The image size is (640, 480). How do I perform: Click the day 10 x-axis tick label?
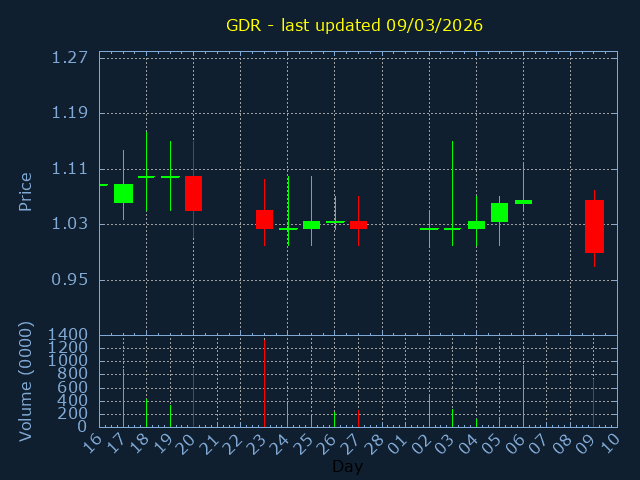(610, 442)
